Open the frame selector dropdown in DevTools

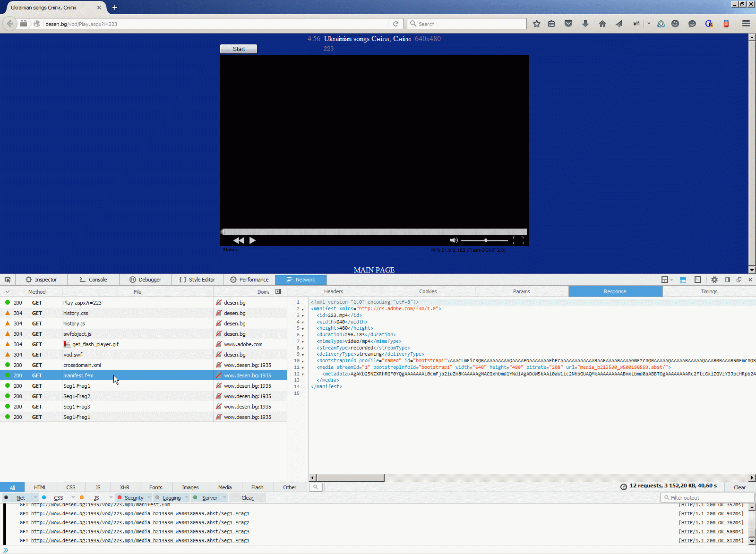tap(667, 280)
